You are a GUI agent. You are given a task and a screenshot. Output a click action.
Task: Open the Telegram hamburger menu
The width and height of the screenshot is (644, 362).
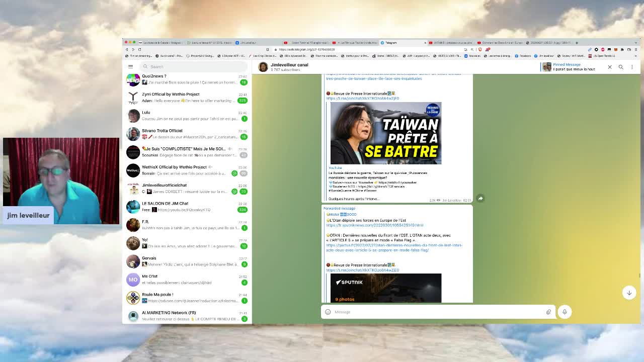pyautogui.click(x=130, y=66)
